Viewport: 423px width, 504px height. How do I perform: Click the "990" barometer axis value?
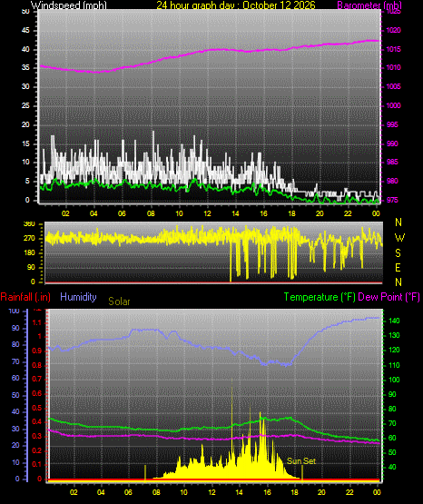[392, 143]
